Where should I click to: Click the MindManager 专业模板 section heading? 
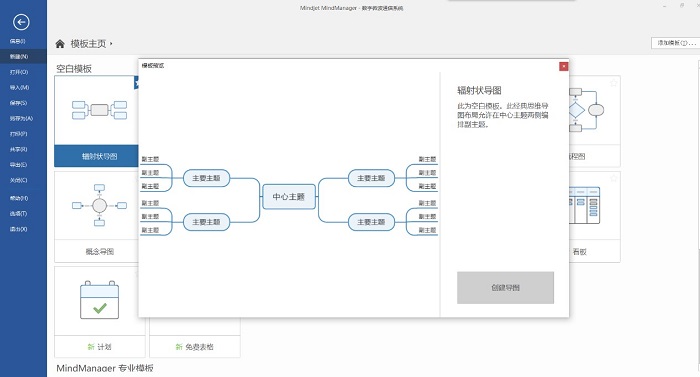(x=105, y=369)
